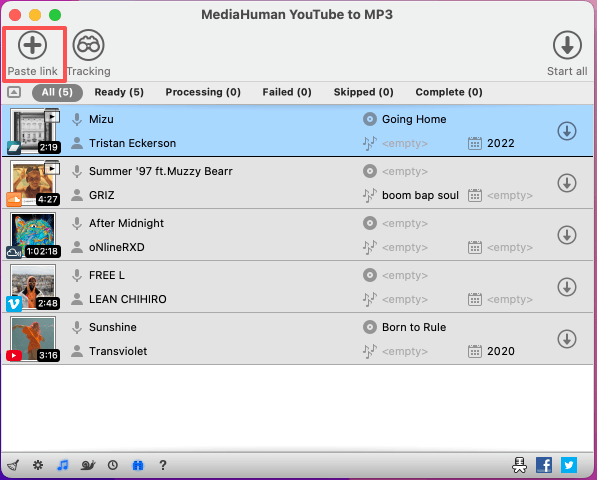Collapse the list with the top-left arrow button
This screenshot has height=480, width=597.
tap(14, 92)
